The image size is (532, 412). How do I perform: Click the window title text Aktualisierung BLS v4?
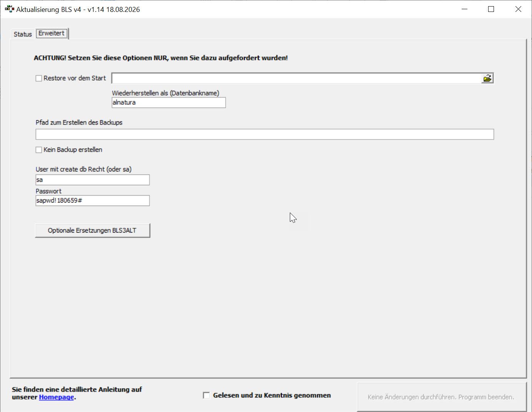tap(49, 10)
